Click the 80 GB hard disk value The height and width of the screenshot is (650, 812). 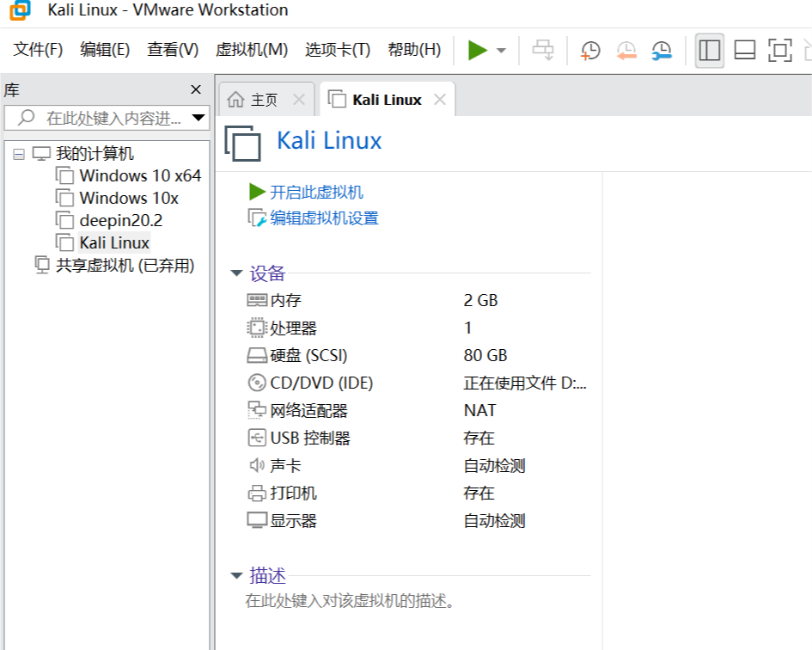coord(485,356)
